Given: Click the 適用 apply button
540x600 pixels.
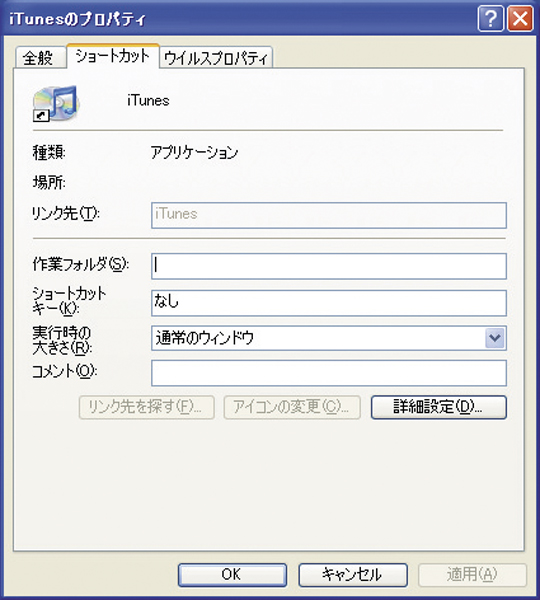Looking at the screenshot, I should [472, 575].
